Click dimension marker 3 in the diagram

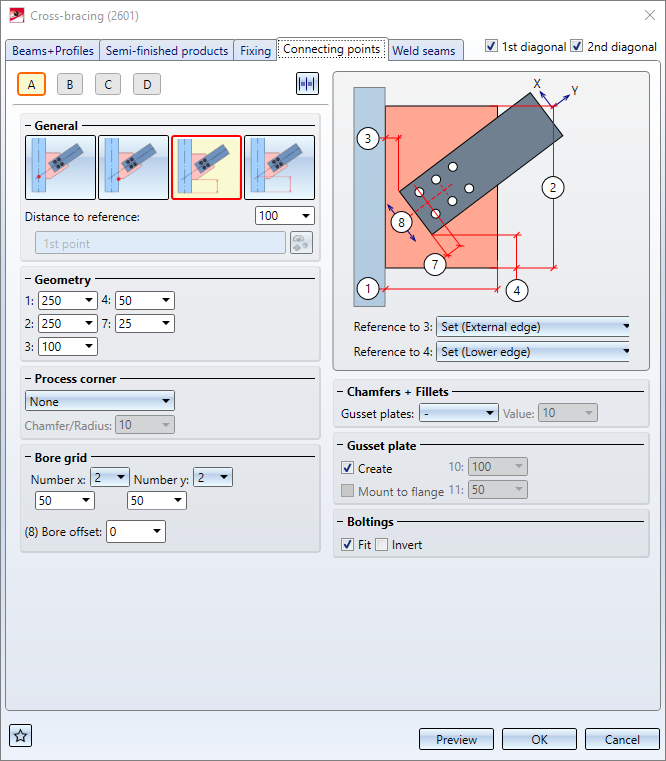coord(368,139)
